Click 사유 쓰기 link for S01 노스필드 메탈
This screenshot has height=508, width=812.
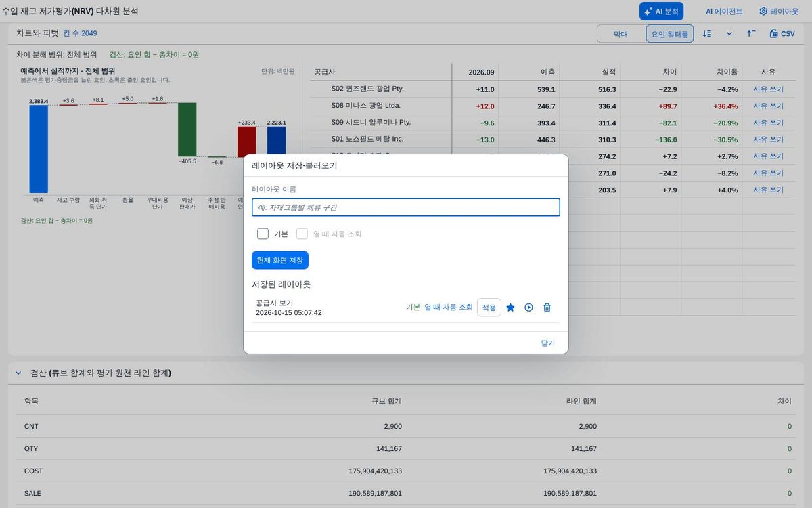click(768, 140)
